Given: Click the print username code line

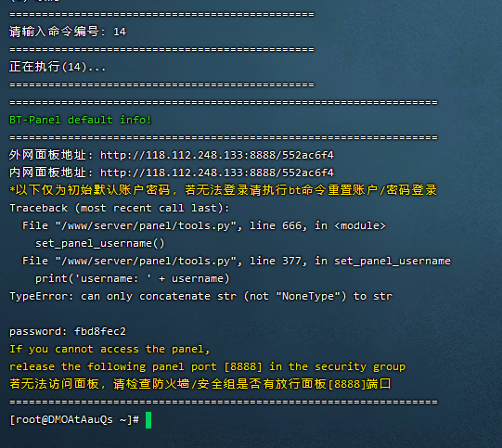Looking at the screenshot, I should 132,278.
